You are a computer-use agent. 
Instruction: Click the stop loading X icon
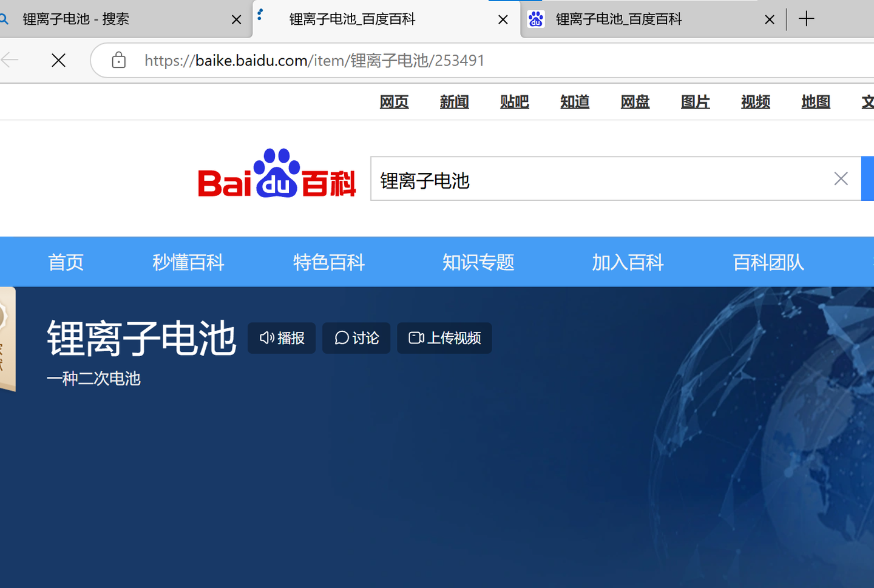coord(58,60)
